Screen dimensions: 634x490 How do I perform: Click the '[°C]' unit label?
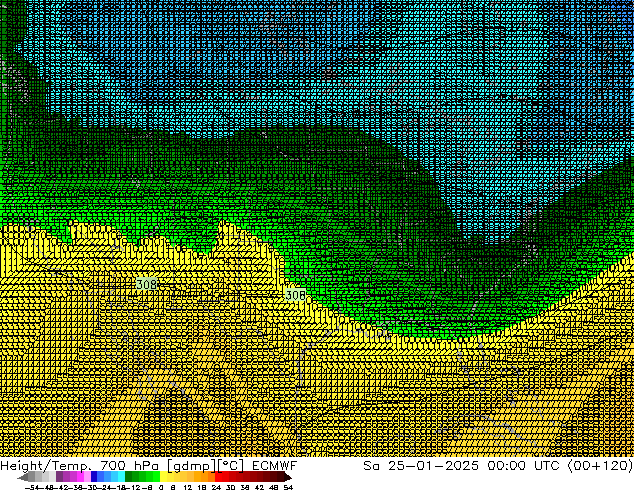point(231,466)
